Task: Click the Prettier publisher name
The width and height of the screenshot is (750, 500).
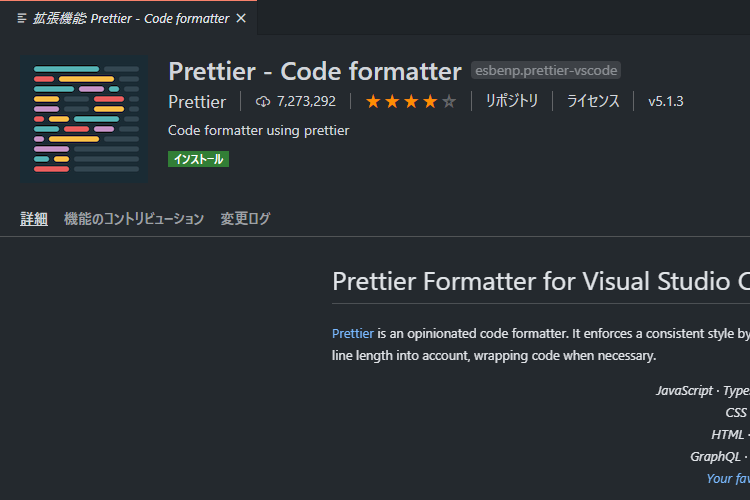Action: click(x=197, y=101)
